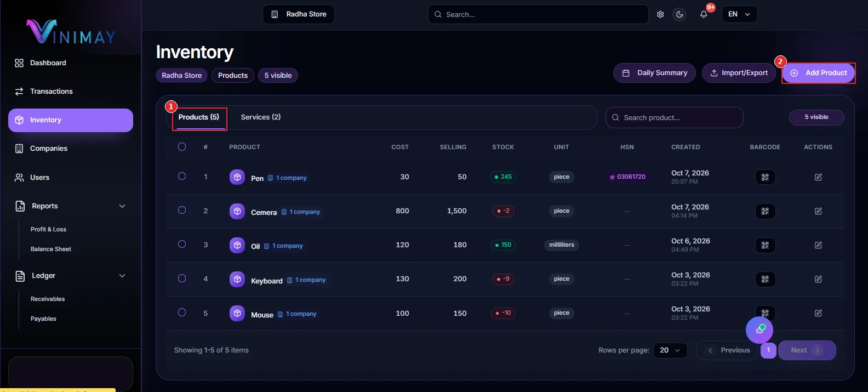Open the settings gear icon
This screenshot has width=868, height=392.
[660, 14]
